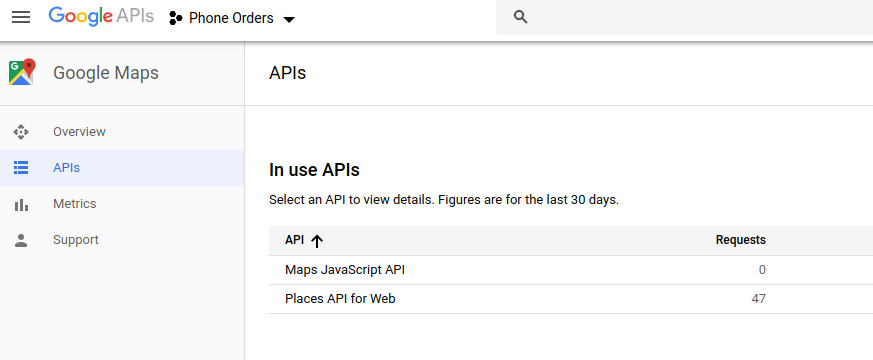Open Places API for Web details

340,299
